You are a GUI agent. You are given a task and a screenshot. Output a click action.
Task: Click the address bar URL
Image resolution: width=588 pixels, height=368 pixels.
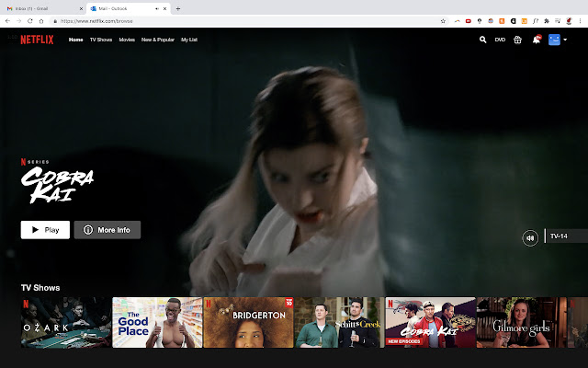96,21
